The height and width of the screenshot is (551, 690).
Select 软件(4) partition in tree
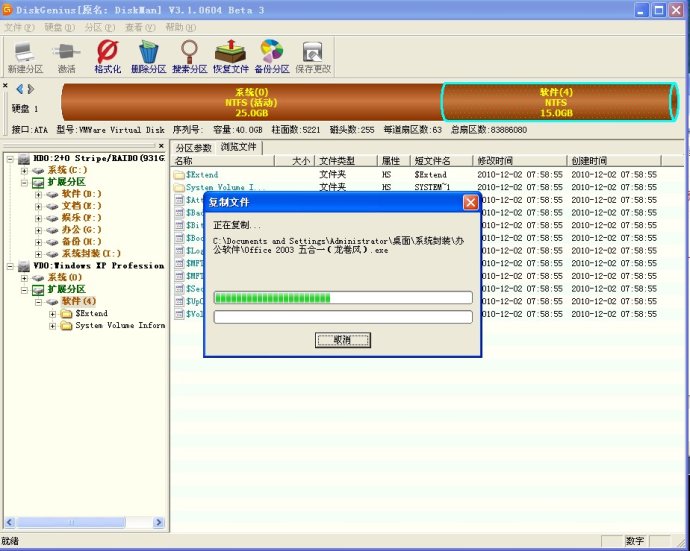[79, 301]
